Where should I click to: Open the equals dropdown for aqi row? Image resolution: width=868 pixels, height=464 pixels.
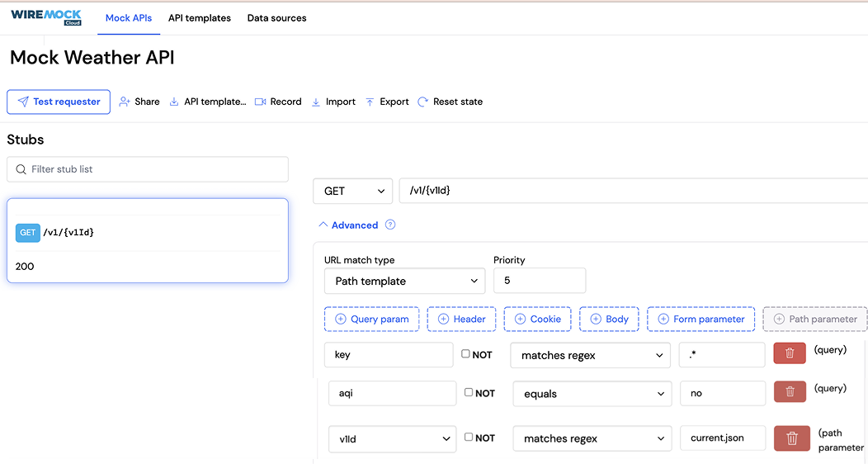592,394
